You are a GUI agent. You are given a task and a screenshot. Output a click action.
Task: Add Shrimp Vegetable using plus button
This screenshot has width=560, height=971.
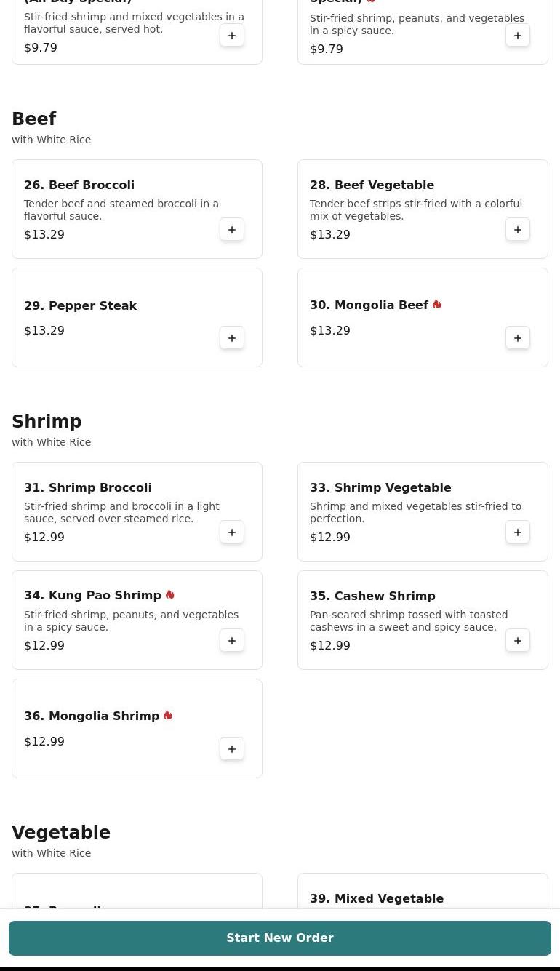[x=518, y=532]
